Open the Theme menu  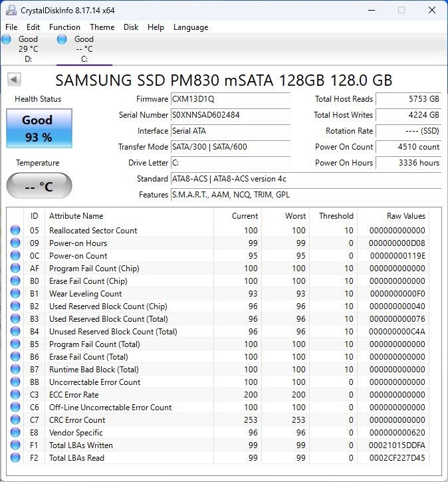coord(102,27)
